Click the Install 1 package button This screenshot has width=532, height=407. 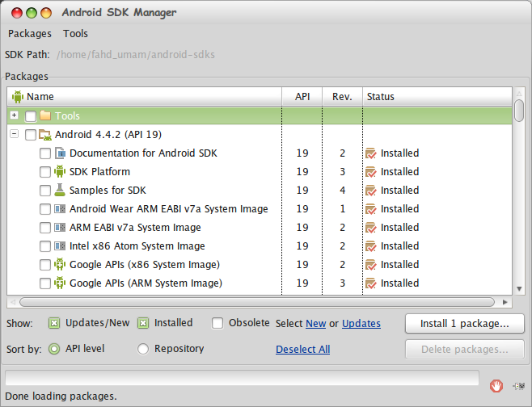[464, 324]
